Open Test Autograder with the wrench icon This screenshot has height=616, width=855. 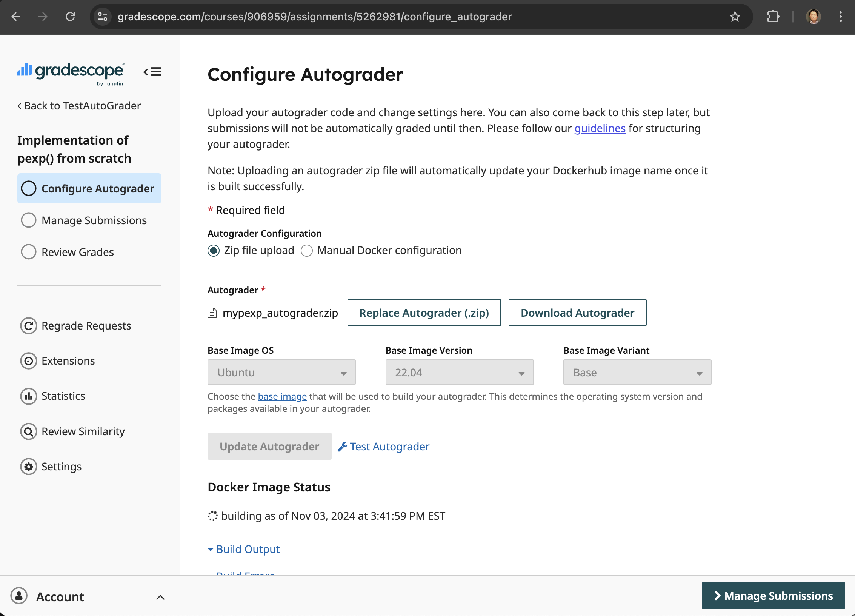(x=383, y=446)
